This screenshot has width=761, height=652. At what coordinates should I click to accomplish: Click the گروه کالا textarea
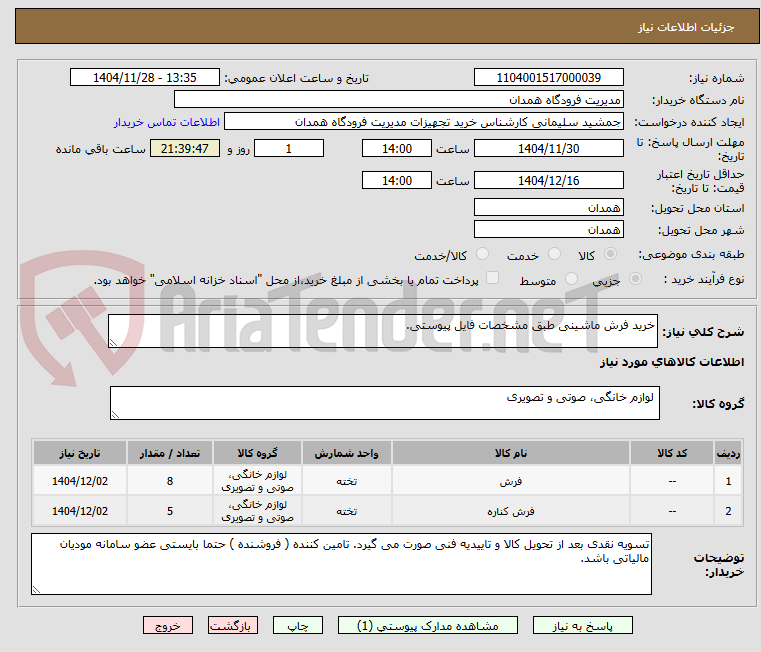(385, 403)
